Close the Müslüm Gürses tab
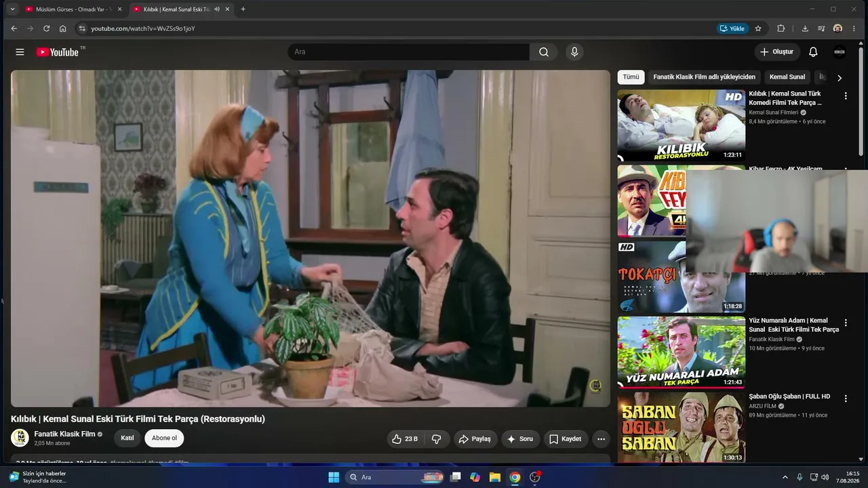This screenshot has width=868, height=488. [x=119, y=9]
